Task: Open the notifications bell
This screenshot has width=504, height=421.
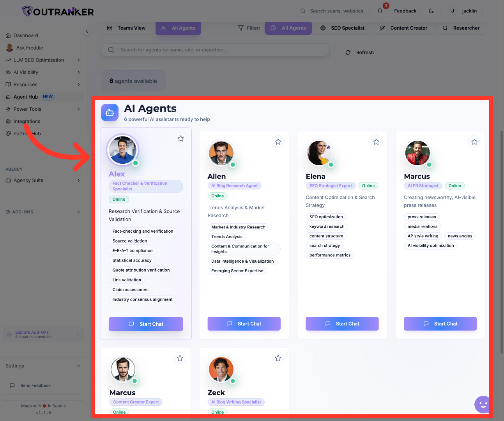Action: 380,11
